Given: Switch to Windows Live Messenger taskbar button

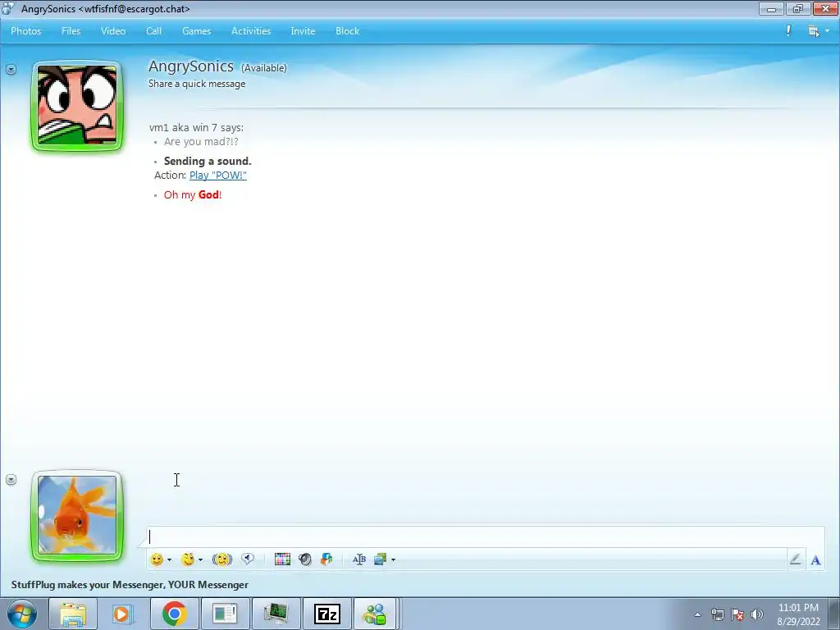Looking at the screenshot, I should 375,614.
